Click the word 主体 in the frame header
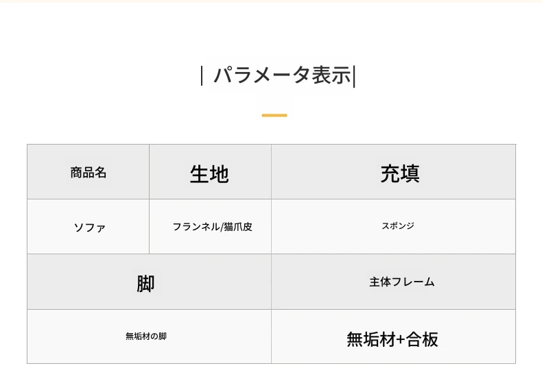Viewport: 542px width, 392px height. point(380,282)
